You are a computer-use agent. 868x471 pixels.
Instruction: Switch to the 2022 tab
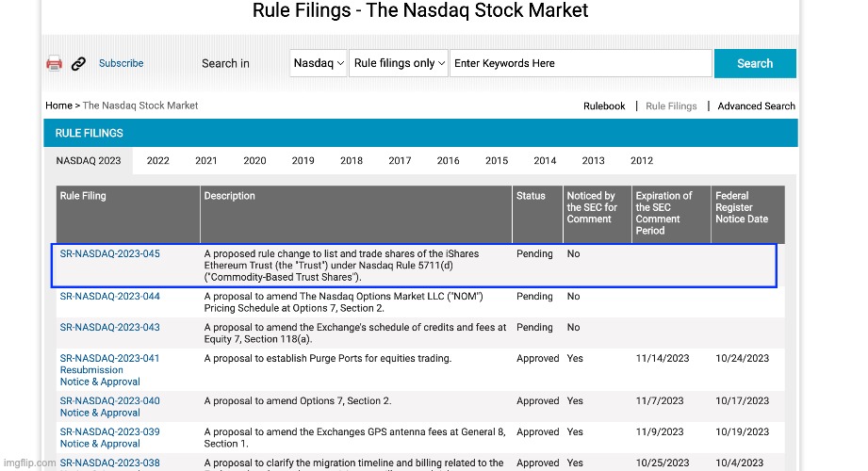(157, 160)
